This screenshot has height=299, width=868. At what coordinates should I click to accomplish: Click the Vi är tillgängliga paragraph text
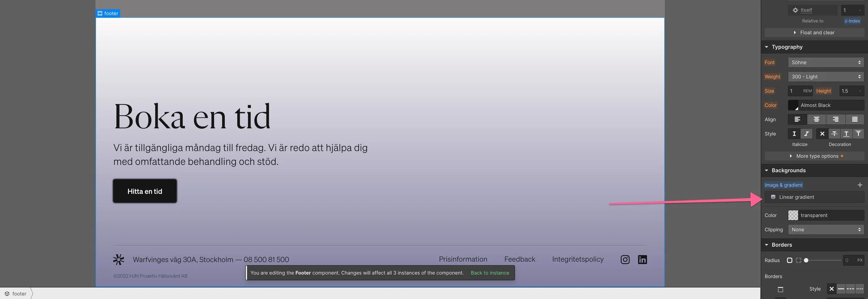240,155
